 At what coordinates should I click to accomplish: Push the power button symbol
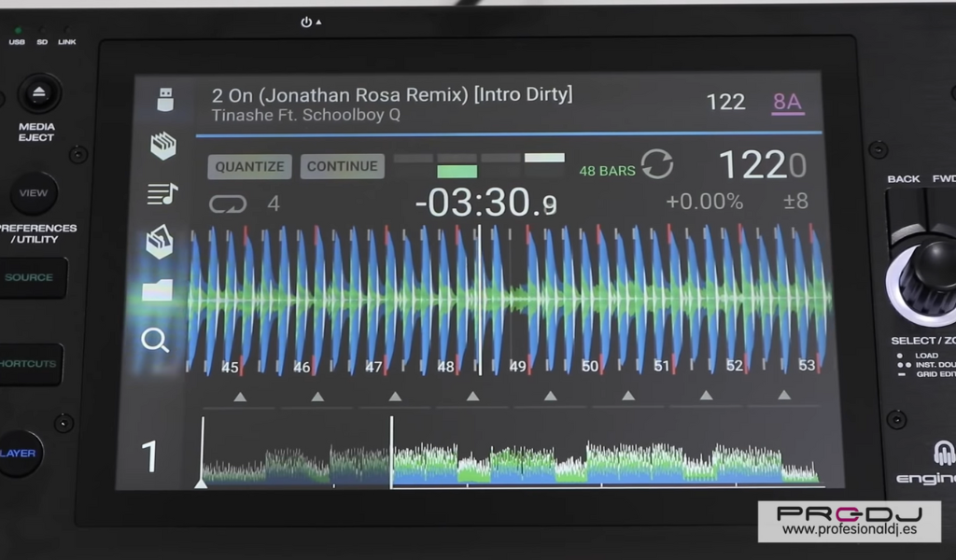(x=306, y=22)
